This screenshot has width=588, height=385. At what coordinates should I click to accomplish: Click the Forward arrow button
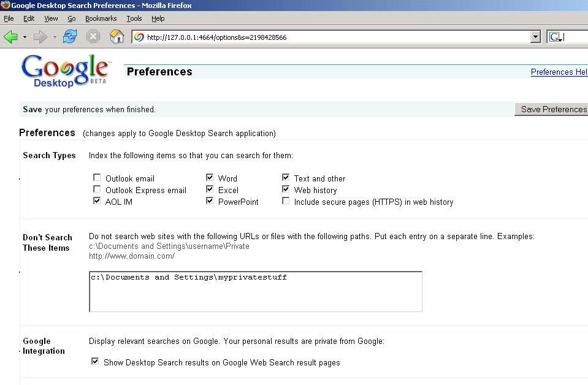point(40,37)
